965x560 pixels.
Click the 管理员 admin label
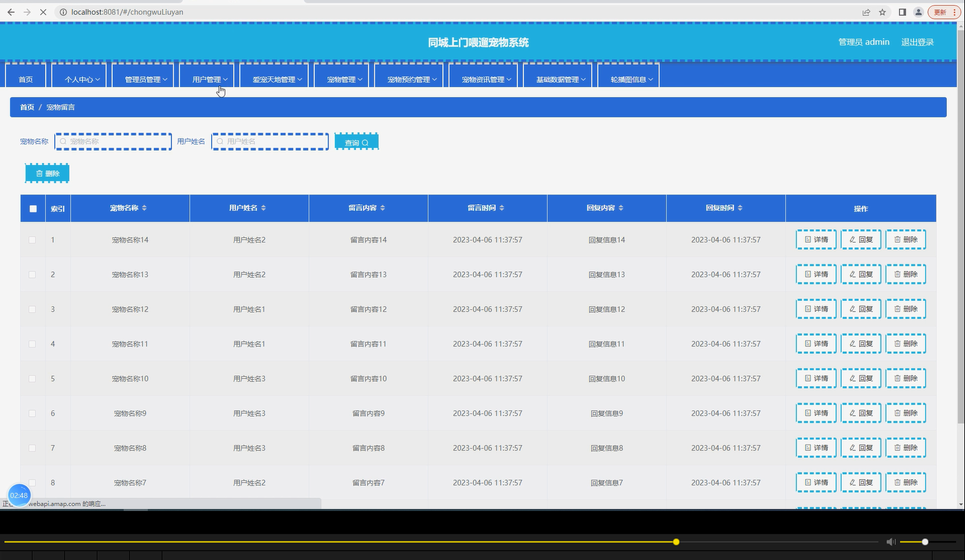click(x=864, y=42)
